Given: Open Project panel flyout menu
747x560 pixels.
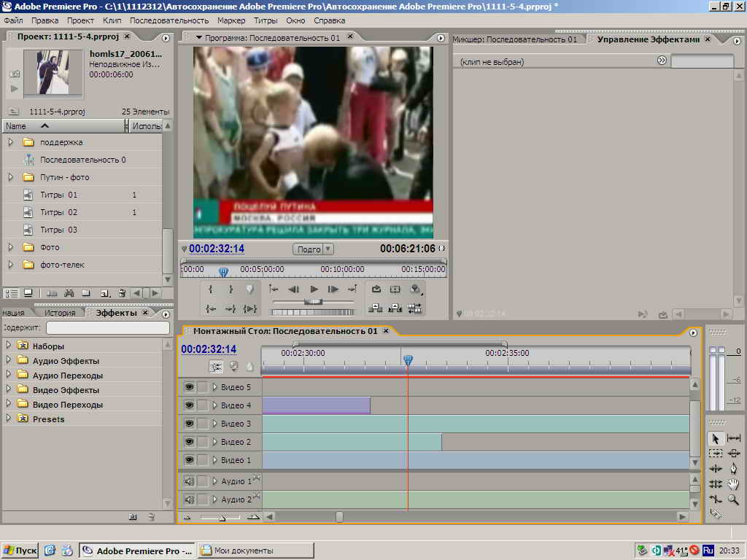Looking at the screenshot, I should click(166, 38).
